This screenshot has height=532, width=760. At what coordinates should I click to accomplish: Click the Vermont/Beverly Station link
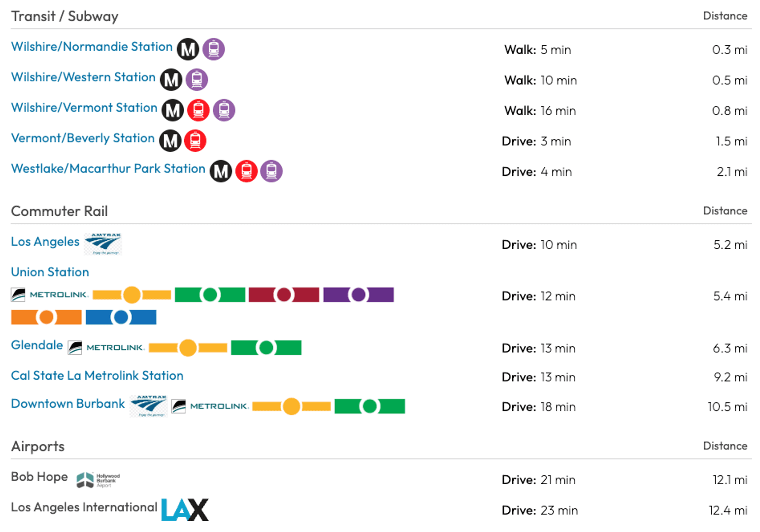[x=83, y=138]
